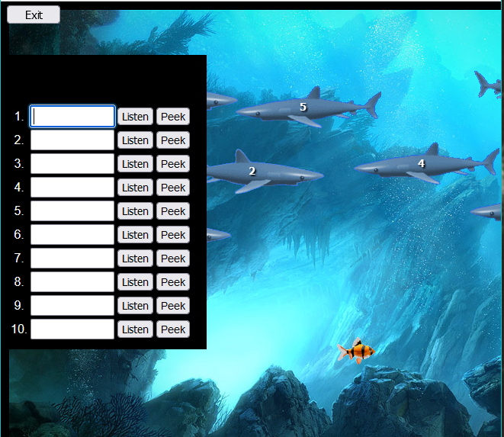Viewport: 504px width, 437px height.
Task: Click Peek for row 5
Action: (x=173, y=211)
